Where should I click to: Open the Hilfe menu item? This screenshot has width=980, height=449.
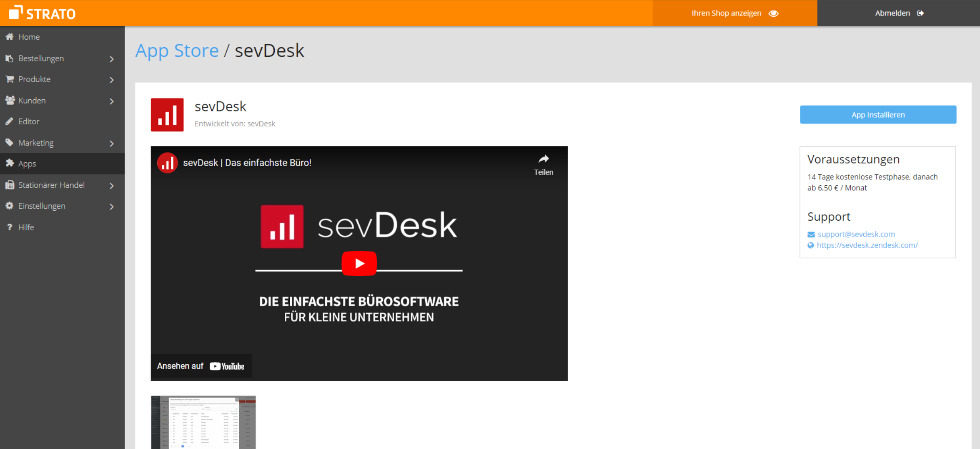point(62,227)
